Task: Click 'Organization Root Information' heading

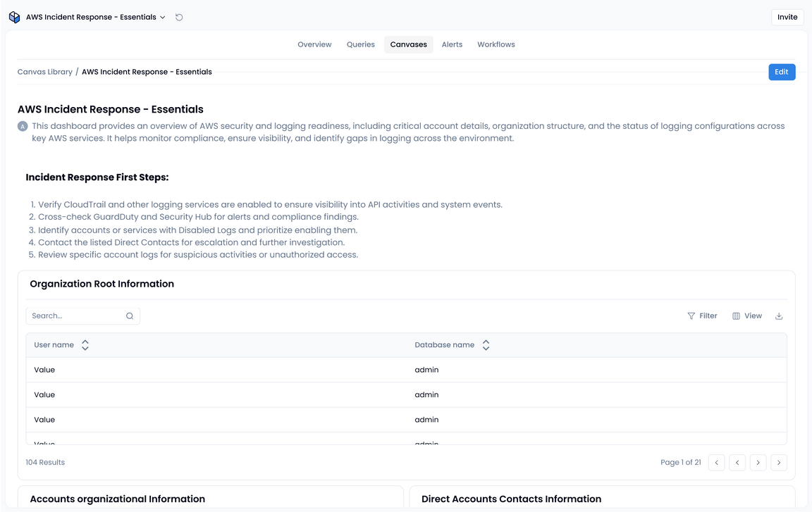Action: pos(102,284)
